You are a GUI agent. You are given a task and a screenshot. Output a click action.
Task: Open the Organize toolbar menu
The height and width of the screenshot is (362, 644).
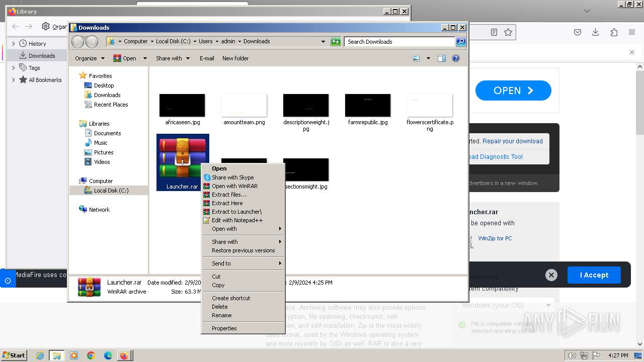pyautogui.click(x=90, y=58)
